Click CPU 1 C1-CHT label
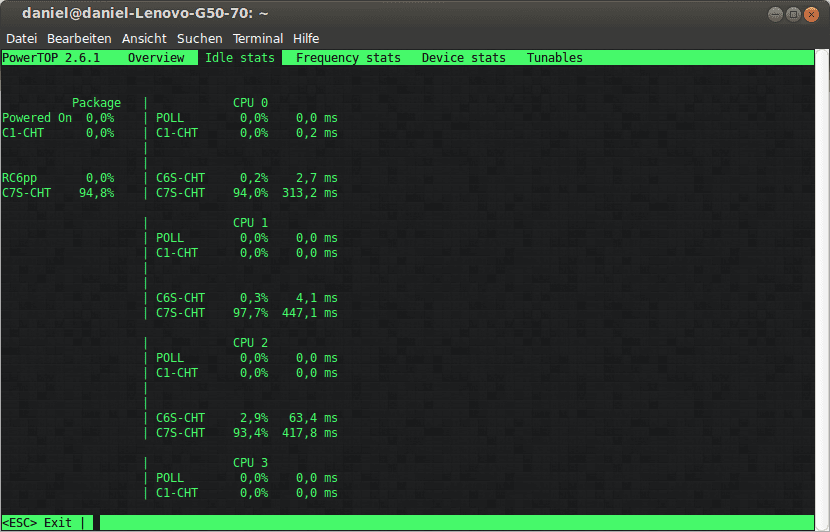The height and width of the screenshot is (532, 830). click(x=177, y=253)
